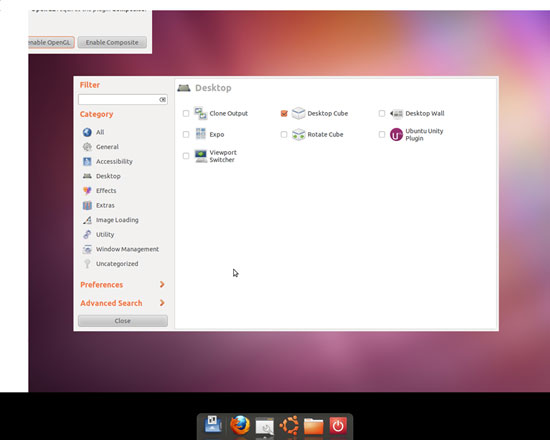Click the red power icon in dock

[338, 426]
